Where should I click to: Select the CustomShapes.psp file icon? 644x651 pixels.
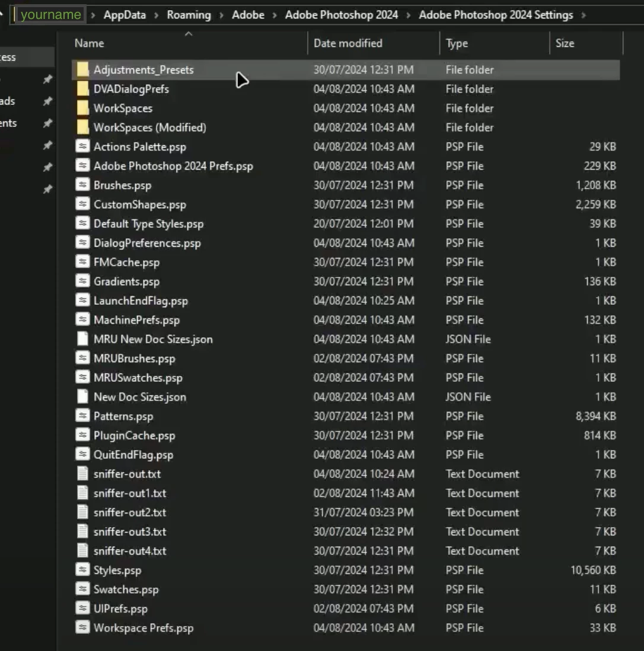82,204
